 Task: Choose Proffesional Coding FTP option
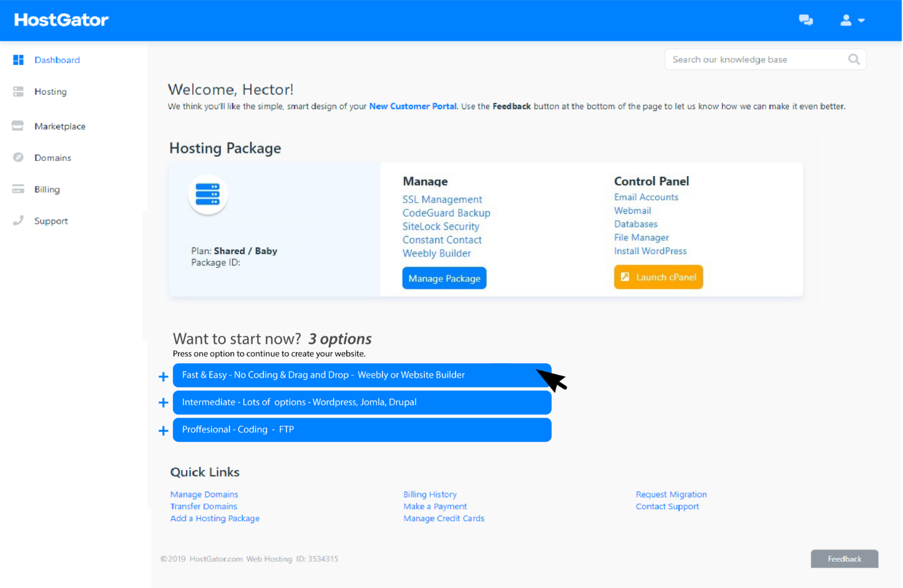click(362, 430)
